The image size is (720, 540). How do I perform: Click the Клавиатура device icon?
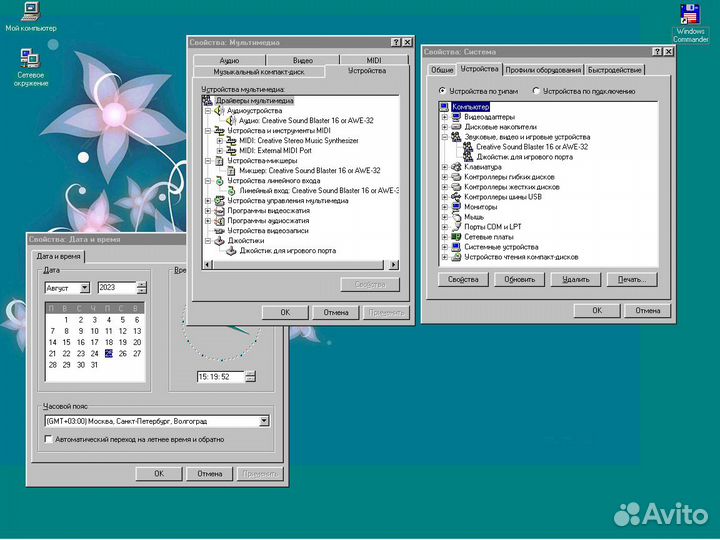click(456, 167)
